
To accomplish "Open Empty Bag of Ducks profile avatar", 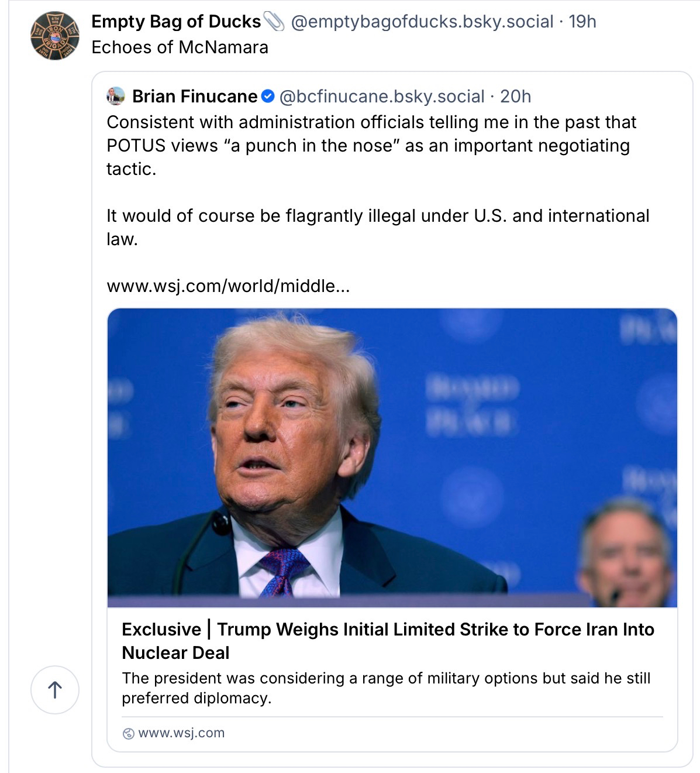I will point(55,36).
